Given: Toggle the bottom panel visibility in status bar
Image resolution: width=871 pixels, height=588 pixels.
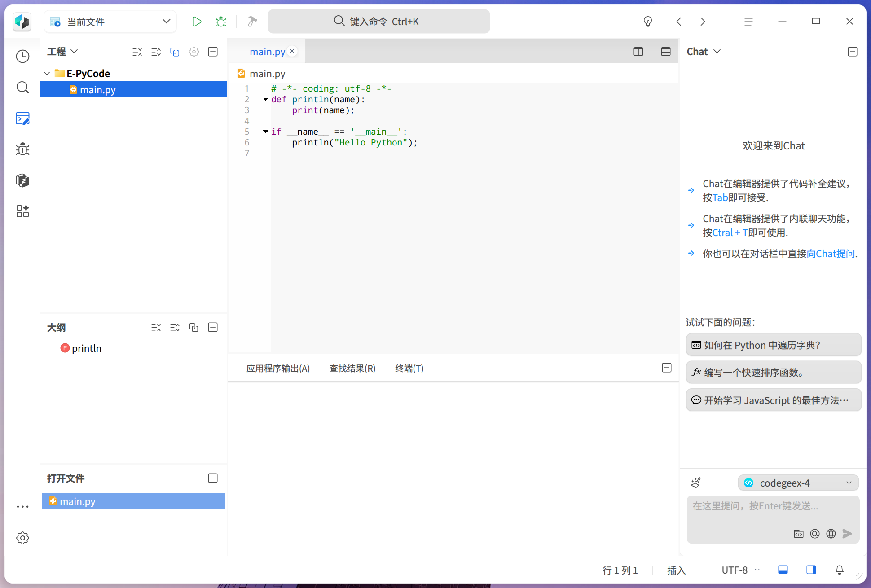Looking at the screenshot, I should (x=783, y=570).
